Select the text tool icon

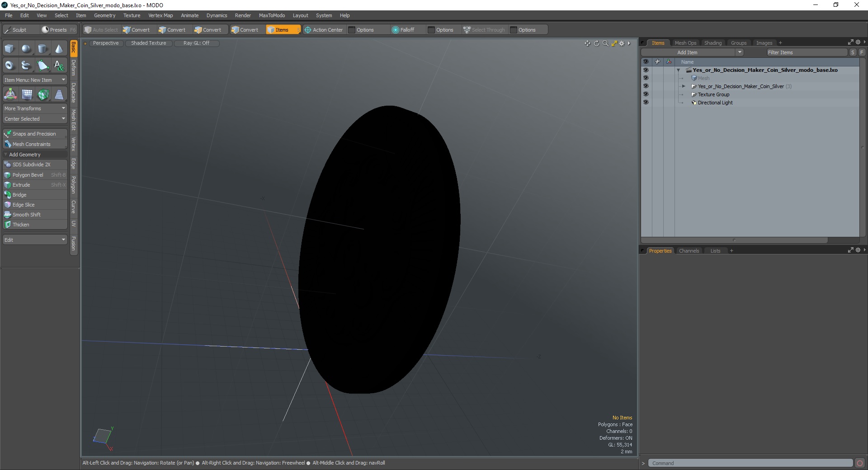tap(59, 66)
